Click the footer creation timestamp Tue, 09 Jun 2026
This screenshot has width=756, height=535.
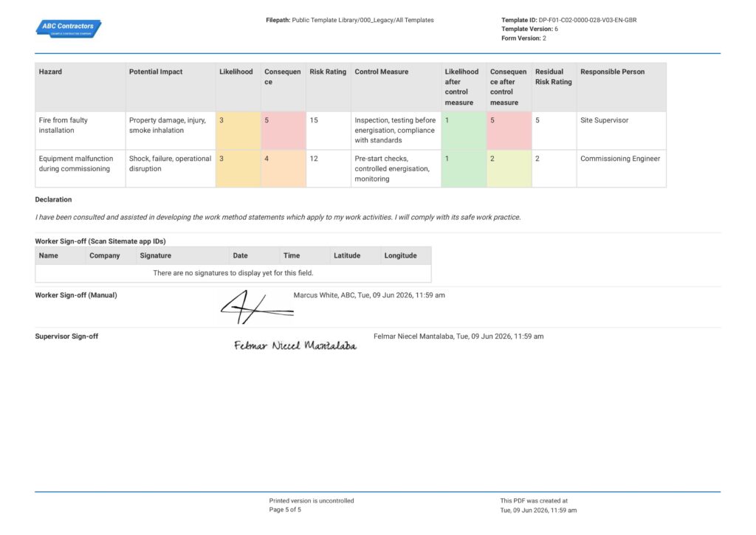538,511
